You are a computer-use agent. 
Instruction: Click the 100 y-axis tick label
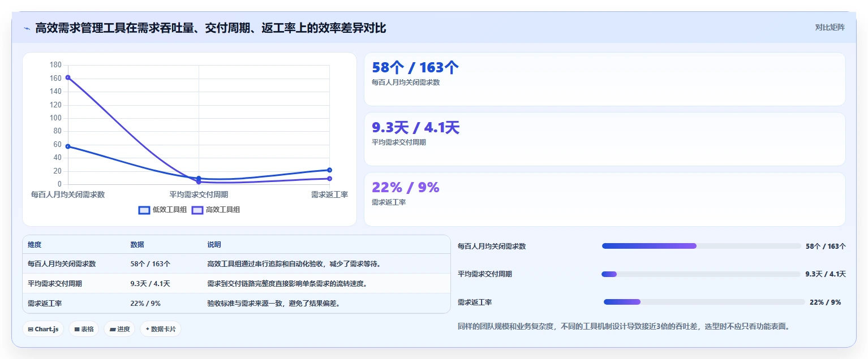[55, 118]
